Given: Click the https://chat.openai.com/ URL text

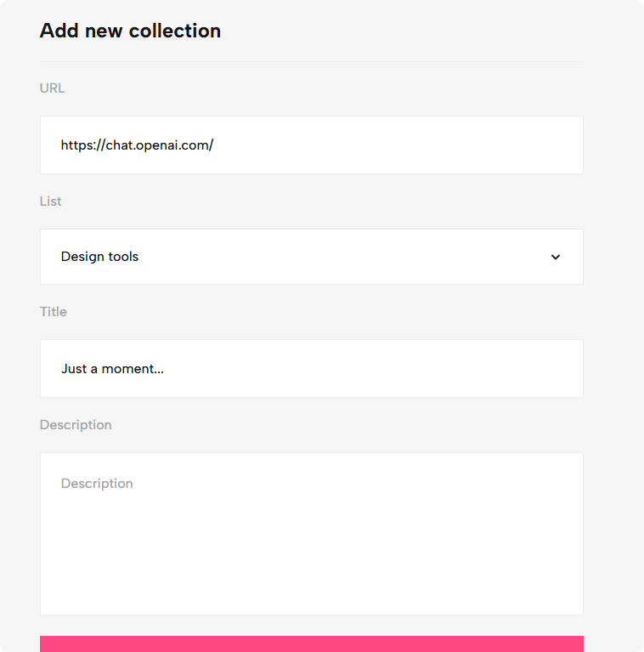Looking at the screenshot, I should point(137,145).
